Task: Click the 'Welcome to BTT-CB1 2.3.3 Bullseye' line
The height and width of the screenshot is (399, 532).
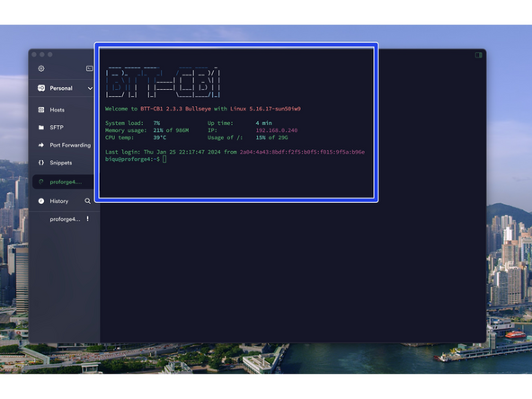Action: point(203,109)
